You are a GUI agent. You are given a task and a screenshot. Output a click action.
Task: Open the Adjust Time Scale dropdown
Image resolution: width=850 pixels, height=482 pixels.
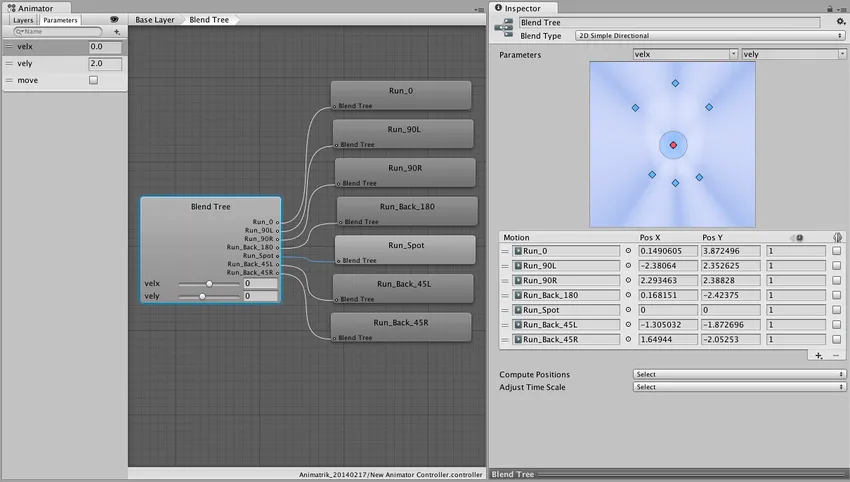pyautogui.click(x=739, y=387)
